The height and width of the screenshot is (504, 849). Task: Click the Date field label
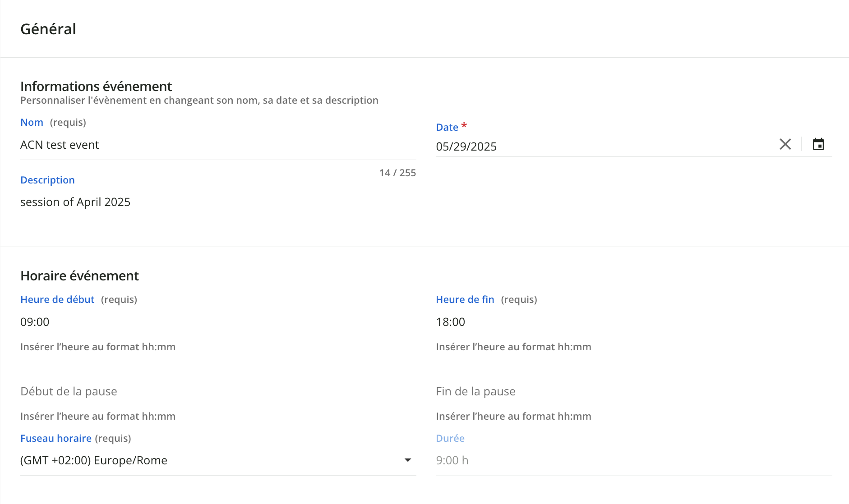point(447,128)
